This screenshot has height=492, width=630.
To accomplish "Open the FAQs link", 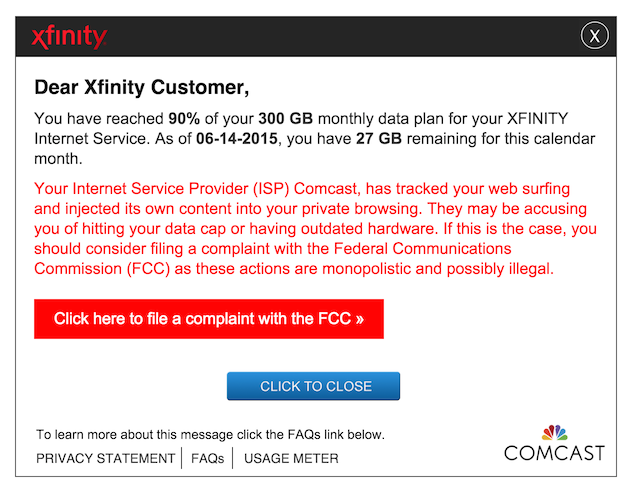I will click(207, 458).
